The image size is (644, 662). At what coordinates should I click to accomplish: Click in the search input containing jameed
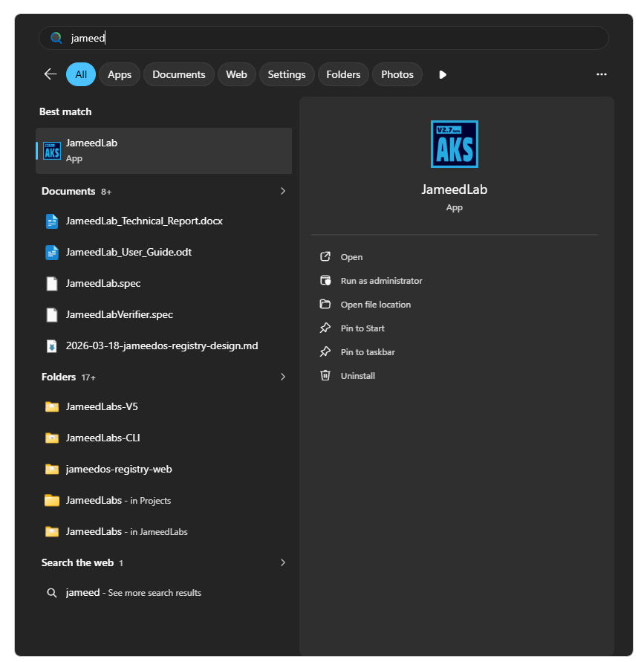pos(323,38)
